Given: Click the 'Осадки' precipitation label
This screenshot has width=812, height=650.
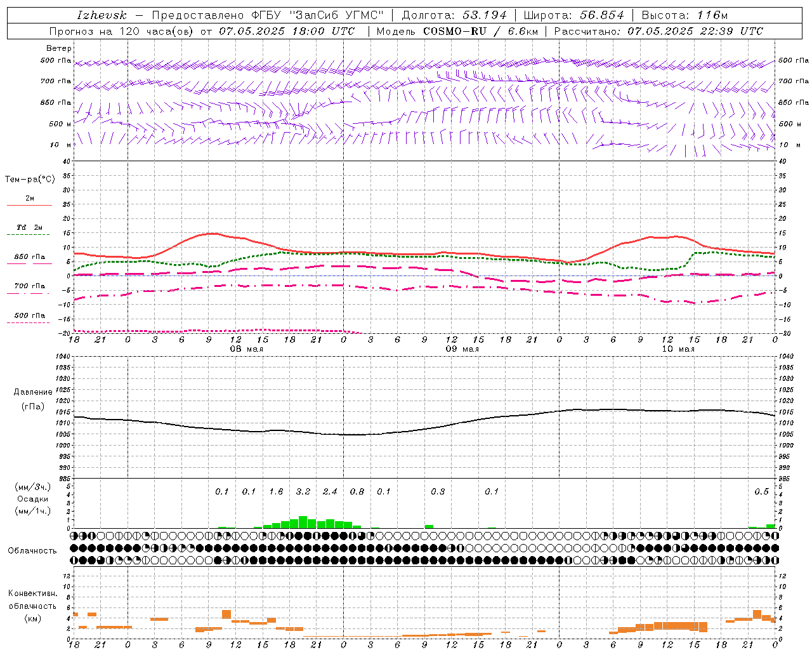Looking at the screenshot, I should click(x=33, y=499).
